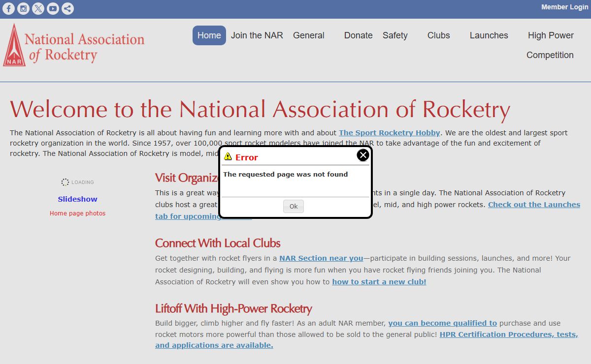Screen dimensions: 591x364
Task: Open the Facebook social icon
Action: tap(8, 8)
